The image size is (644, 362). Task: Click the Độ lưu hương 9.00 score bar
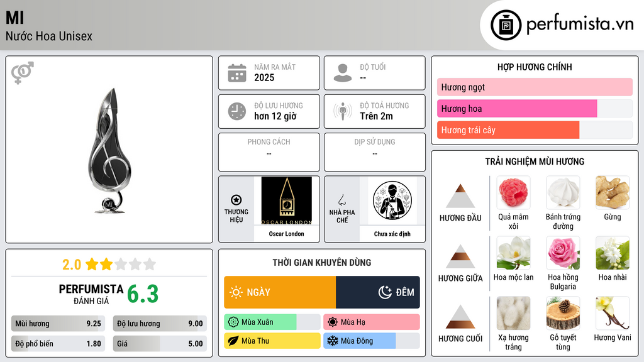click(x=160, y=324)
